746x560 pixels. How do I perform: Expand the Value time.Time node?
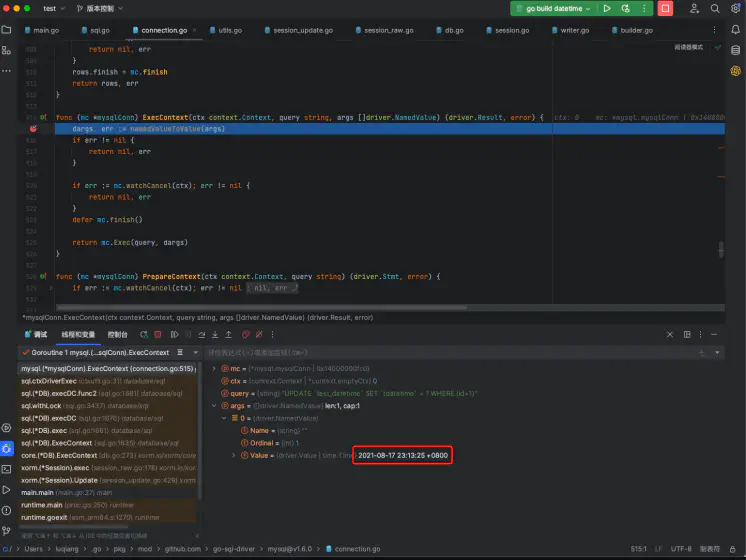click(234, 455)
